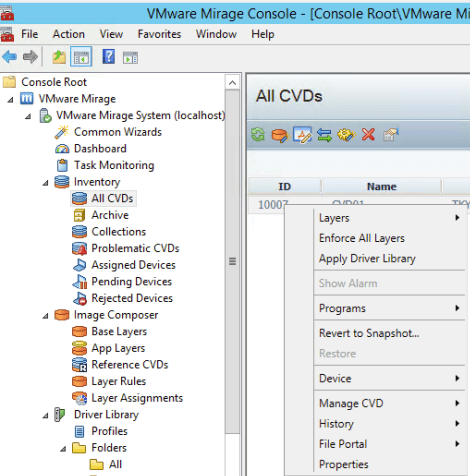Click the Problematic CVDs alert icon
Viewport: 470px width, 476px height.
click(79, 249)
